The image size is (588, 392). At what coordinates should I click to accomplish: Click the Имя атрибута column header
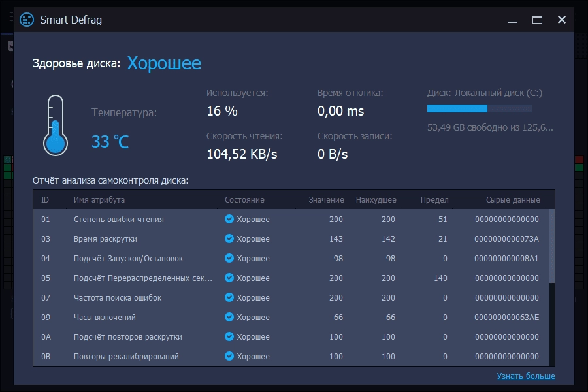pos(99,199)
